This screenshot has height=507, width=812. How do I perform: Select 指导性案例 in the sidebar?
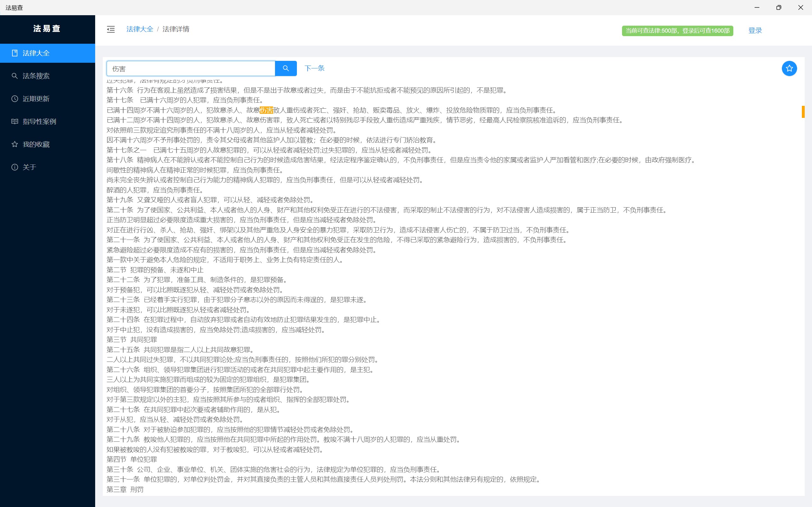coord(39,121)
